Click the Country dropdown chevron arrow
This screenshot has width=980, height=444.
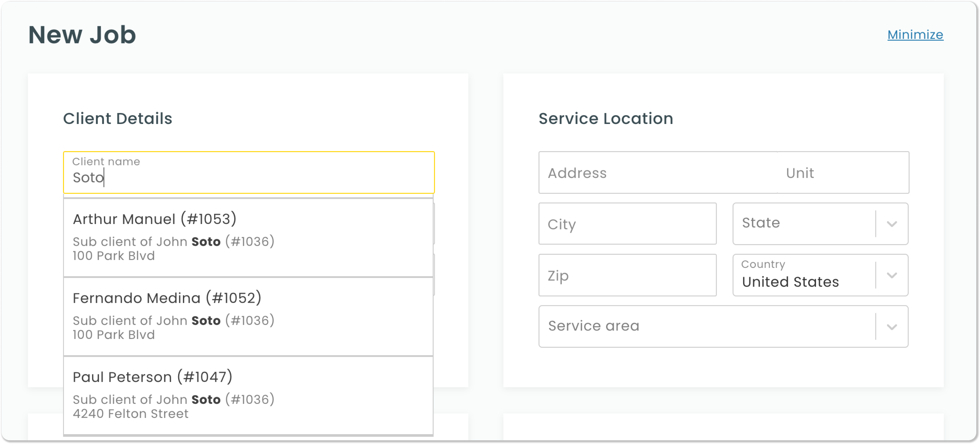pos(892,275)
